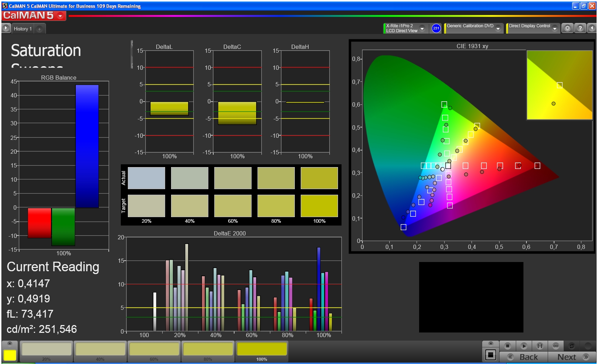The width and height of the screenshot is (598, 364).
Task: Click the continuous read infinity icon
Action: click(x=555, y=346)
